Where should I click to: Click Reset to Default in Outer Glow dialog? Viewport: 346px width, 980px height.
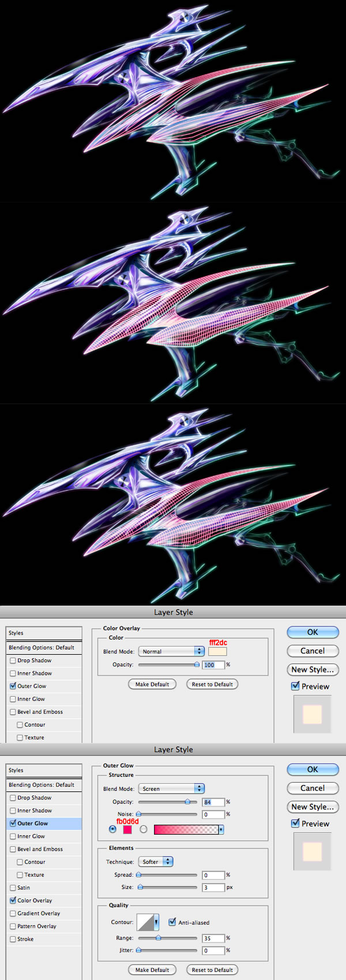tap(212, 970)
